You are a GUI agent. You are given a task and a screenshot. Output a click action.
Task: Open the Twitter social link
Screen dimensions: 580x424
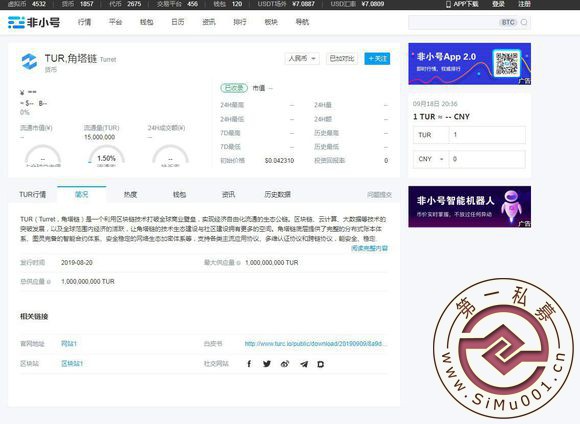coord(267,364)
